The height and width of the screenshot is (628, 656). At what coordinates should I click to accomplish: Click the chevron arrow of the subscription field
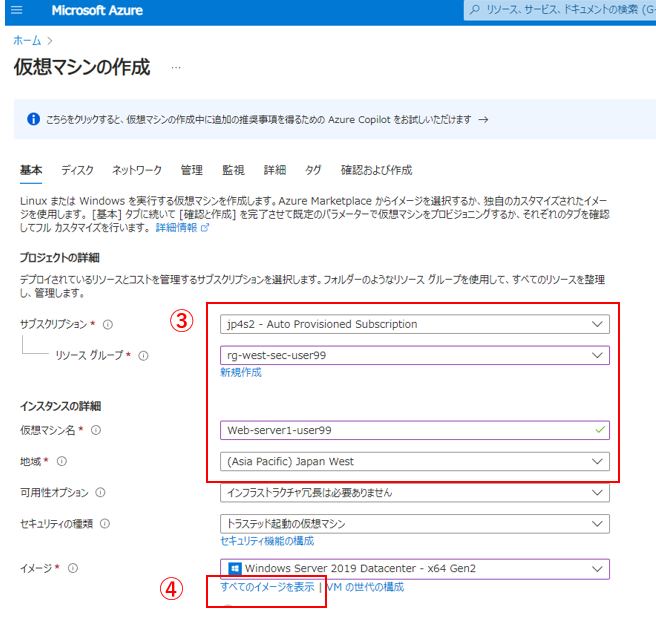[597, 324]
